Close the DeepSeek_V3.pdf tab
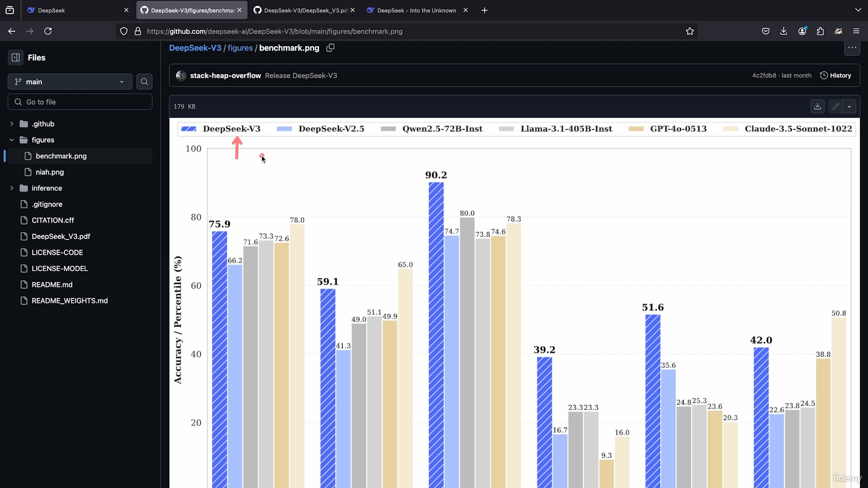Screen dimensions: 868x488 click(x=353, y=10)
